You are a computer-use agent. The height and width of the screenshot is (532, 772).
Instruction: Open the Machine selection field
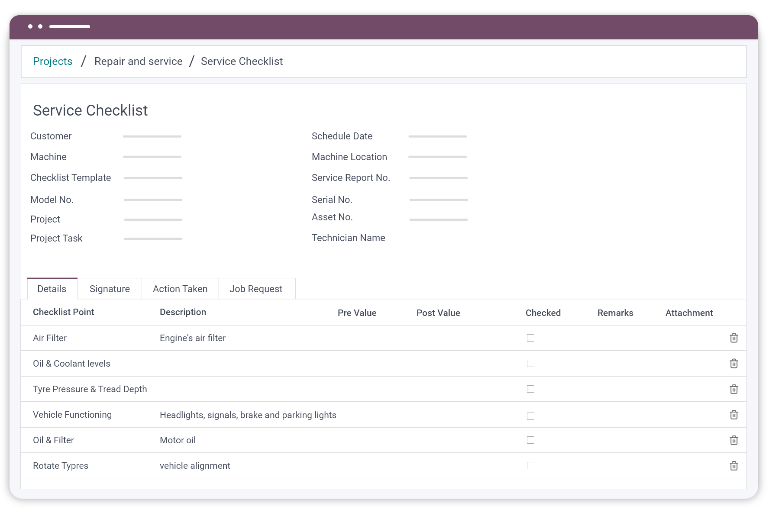click(152, 157)
